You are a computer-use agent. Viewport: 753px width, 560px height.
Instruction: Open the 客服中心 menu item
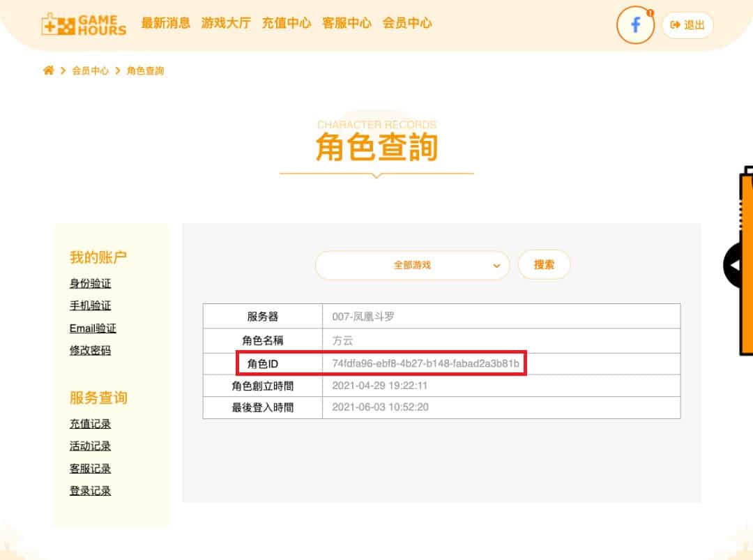[x=347, y=22]
